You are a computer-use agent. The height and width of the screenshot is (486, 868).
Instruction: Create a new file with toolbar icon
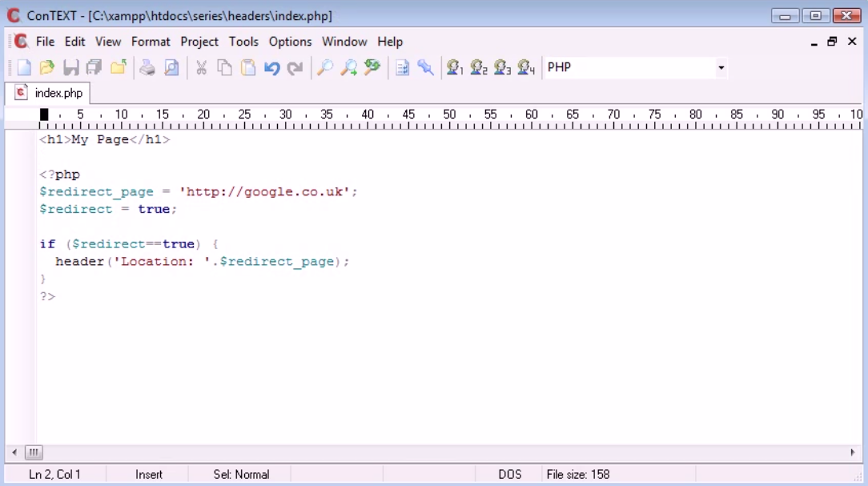click(24, 67)
